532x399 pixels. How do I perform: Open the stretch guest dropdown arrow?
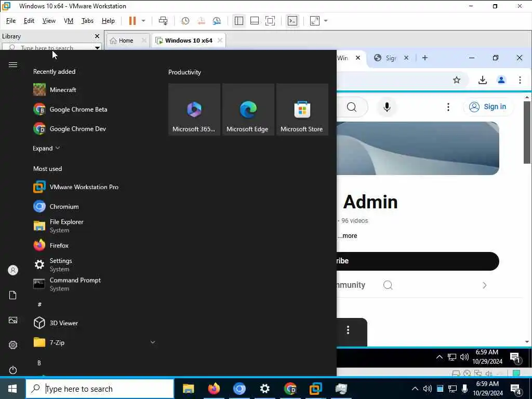[x=326, y=21]
